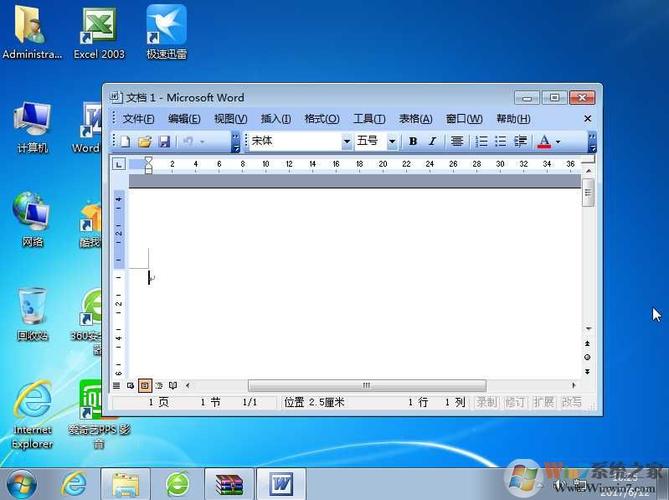Click vertical scrollbar up arrow
669x500 pixels.
588,171
